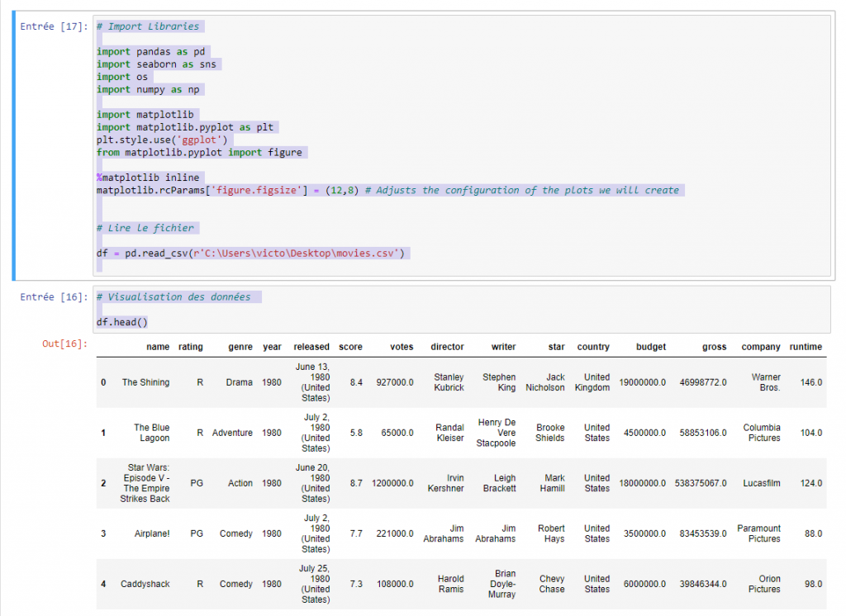Click the 'Leigh Brackett' writer cell

click(500, 483)
